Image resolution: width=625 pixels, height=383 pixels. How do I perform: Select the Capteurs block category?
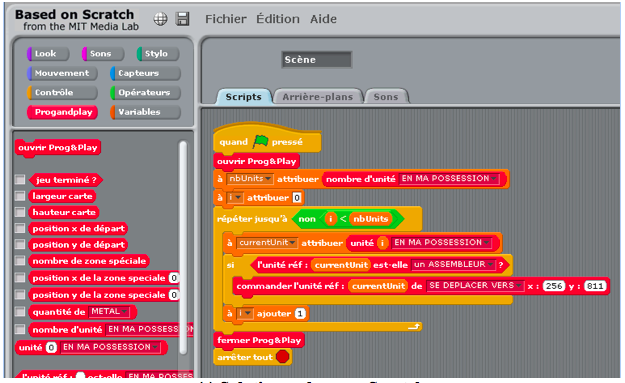click(145, 73)
